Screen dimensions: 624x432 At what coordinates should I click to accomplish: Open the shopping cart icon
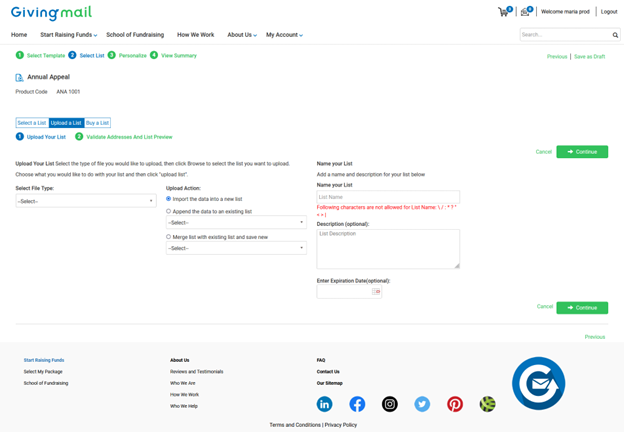tap(504, 12)
